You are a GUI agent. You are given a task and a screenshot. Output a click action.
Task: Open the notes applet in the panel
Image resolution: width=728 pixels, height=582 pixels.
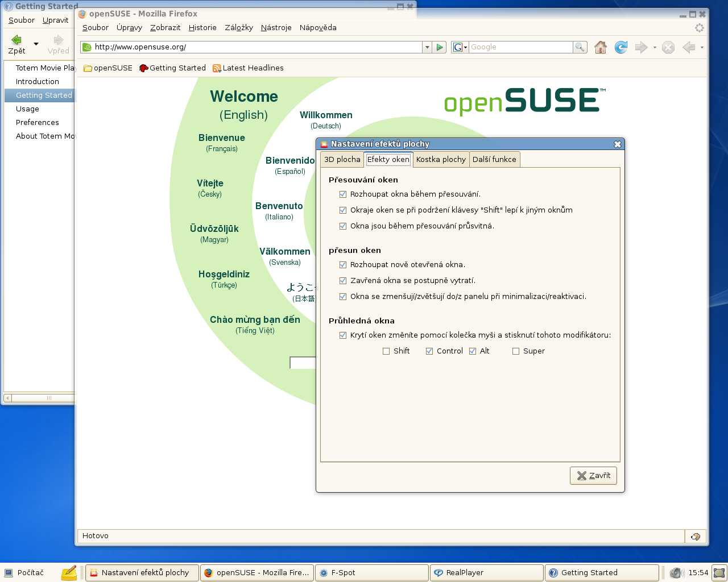click(69, 572)
